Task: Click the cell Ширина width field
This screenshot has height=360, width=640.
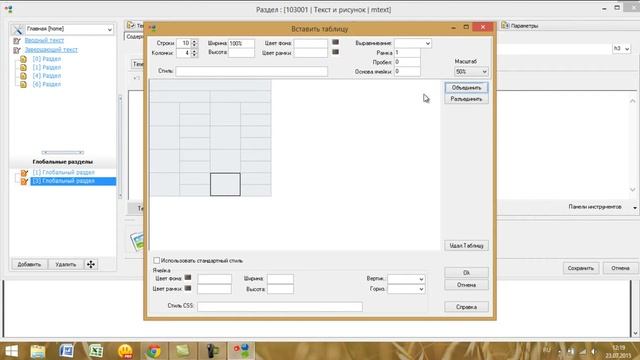Action: (280, 279)
